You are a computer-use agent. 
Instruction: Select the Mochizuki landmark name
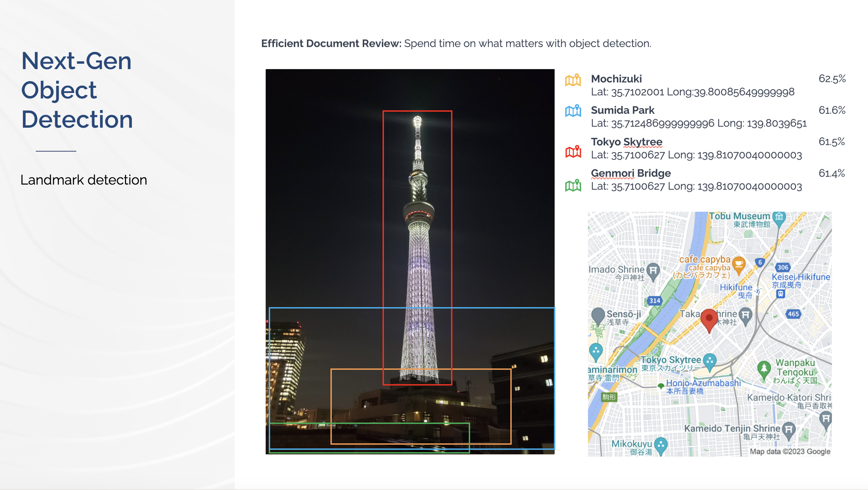(616, 79)
